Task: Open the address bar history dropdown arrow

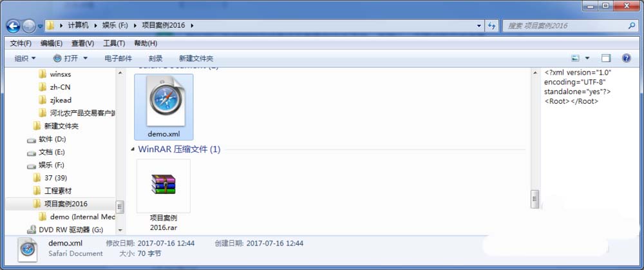Action: tap(479, 26)
